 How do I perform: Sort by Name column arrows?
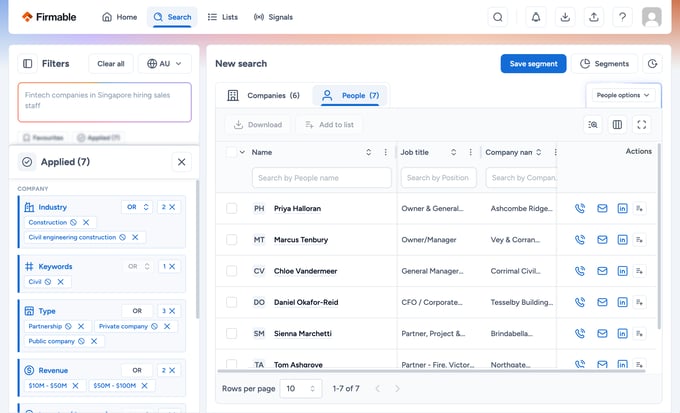click(368, 152)
